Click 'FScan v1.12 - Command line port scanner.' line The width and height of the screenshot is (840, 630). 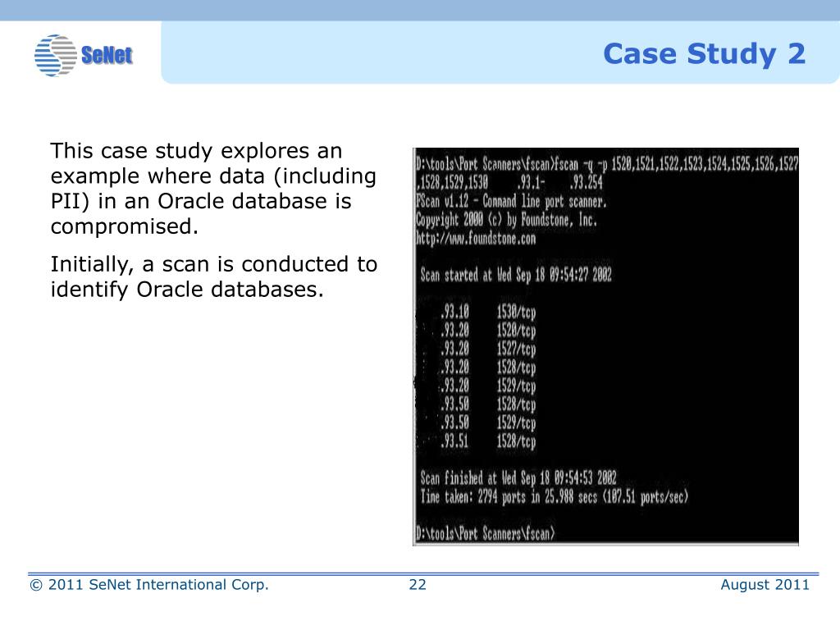click(x=511, y=202)
